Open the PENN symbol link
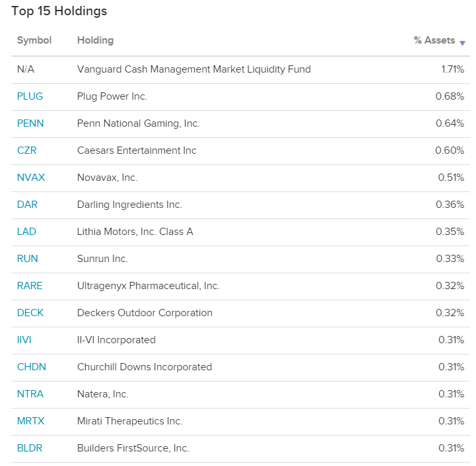 point(30,123)
